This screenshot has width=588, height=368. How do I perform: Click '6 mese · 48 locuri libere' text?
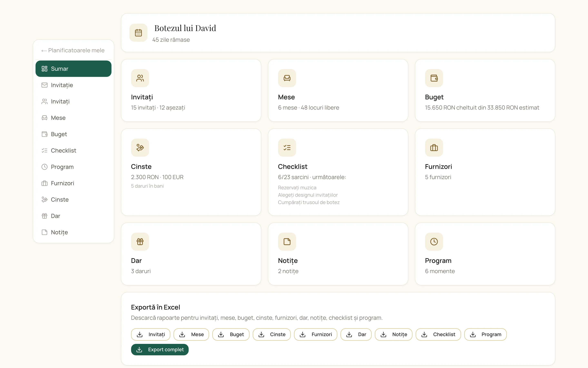pos(308,108)
